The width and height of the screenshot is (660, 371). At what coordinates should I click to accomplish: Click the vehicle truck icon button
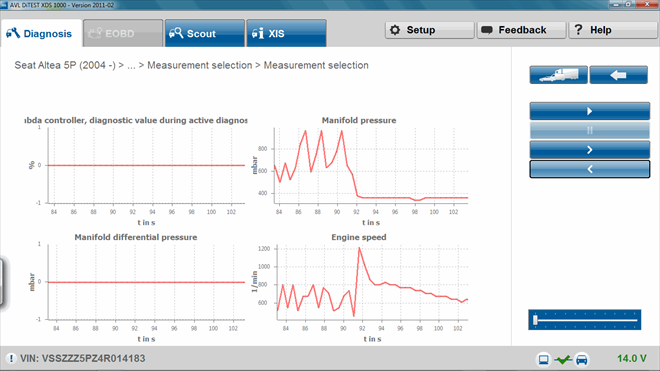click(x=558, y=75)
